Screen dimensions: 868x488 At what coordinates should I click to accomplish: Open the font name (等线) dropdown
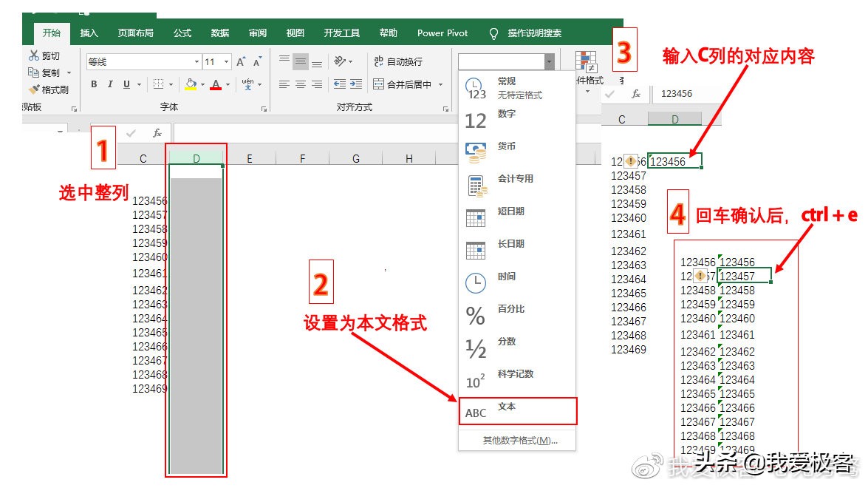(x=197, y=61)
